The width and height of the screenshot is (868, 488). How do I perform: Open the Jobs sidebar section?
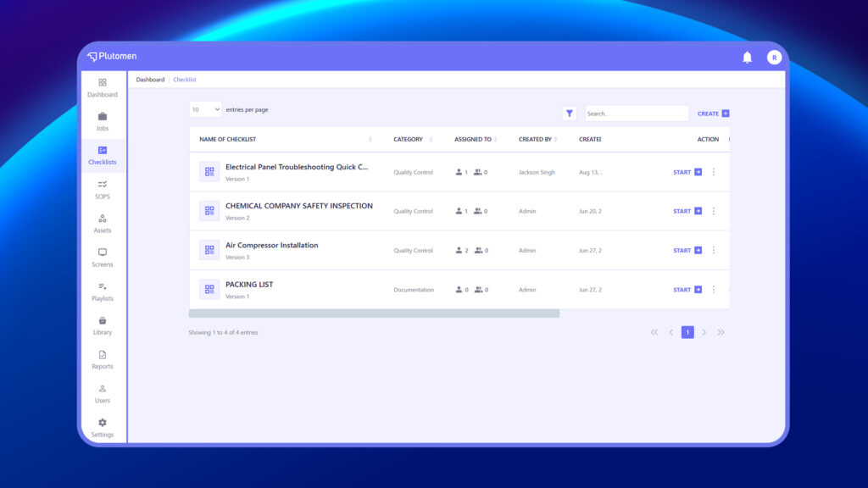(103, 122)
